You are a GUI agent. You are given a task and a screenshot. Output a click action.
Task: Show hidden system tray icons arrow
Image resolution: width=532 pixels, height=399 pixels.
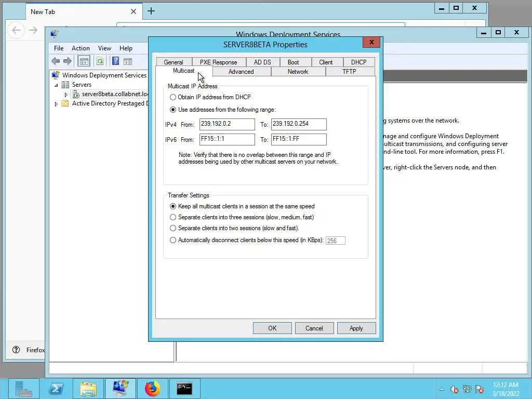pos(442,389)
